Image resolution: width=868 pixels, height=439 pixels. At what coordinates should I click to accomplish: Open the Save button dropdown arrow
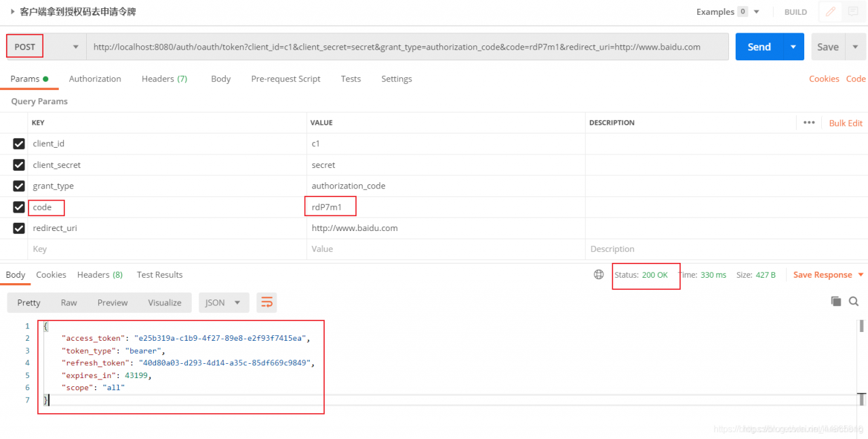tap(854, 47)
